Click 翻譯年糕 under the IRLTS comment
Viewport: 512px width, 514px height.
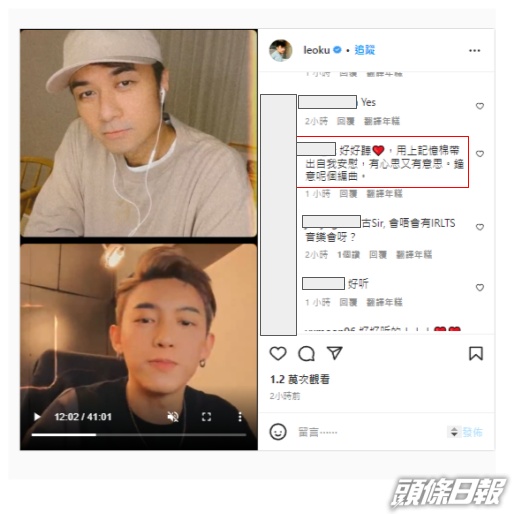coord(414,255)
